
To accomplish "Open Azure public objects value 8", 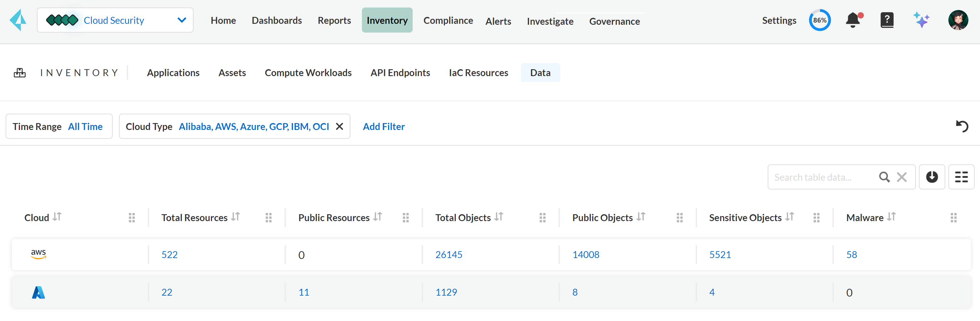I will coord(575,292).
